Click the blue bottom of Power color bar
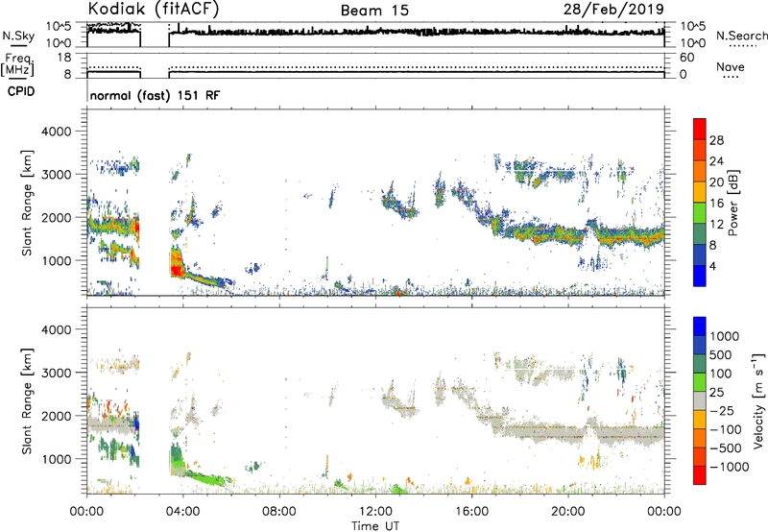The width and height of the screenshot is (768, 532). coord(700,276)
